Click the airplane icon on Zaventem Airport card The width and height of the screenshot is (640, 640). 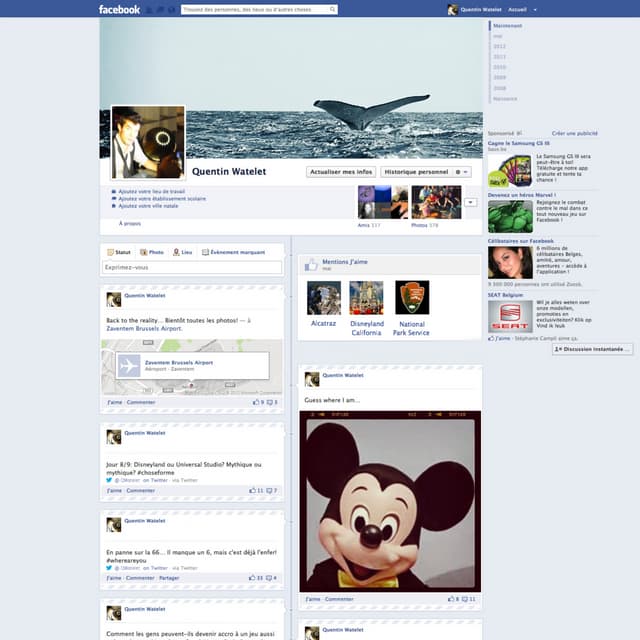pos(129,366)
